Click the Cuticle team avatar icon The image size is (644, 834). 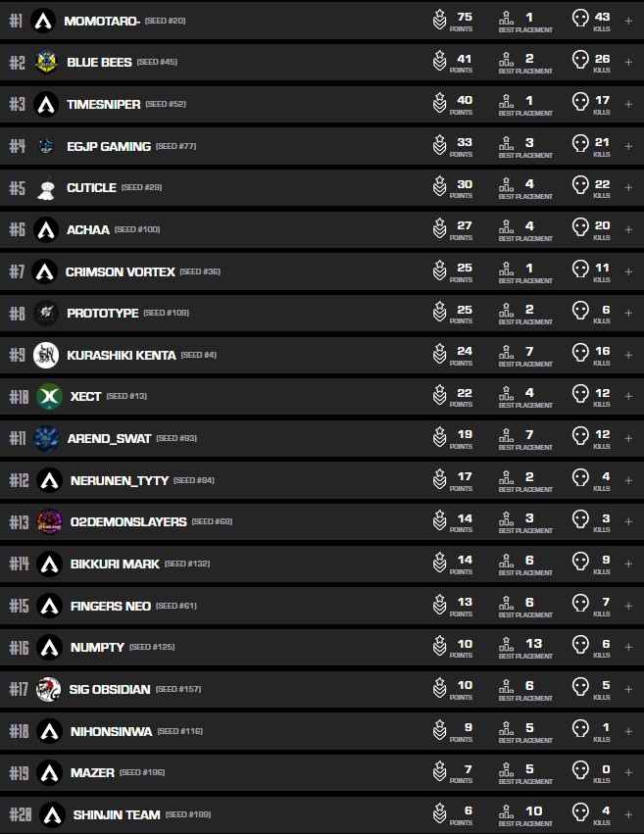(x=45, y=188)
